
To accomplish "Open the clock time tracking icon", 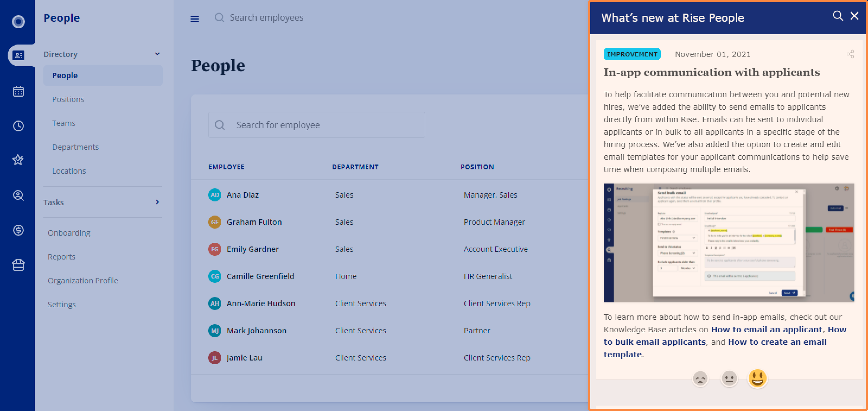I will (x=18, y=126).
